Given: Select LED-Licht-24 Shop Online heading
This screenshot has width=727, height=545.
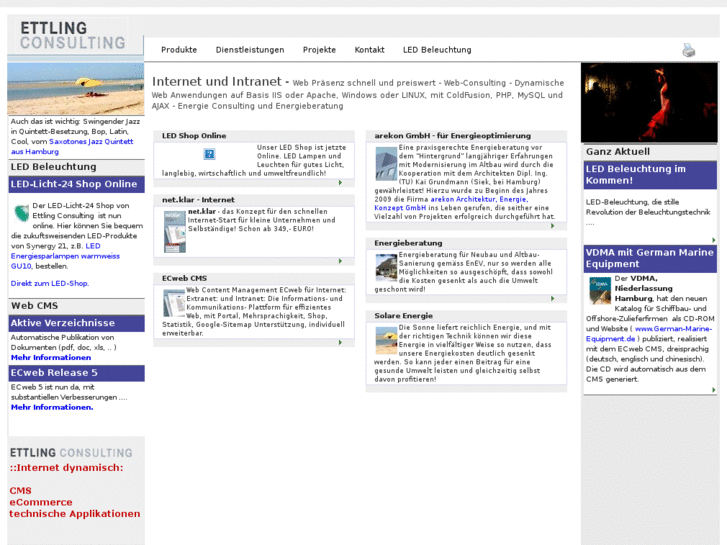Looking at the screenshot, I should 77,184.
